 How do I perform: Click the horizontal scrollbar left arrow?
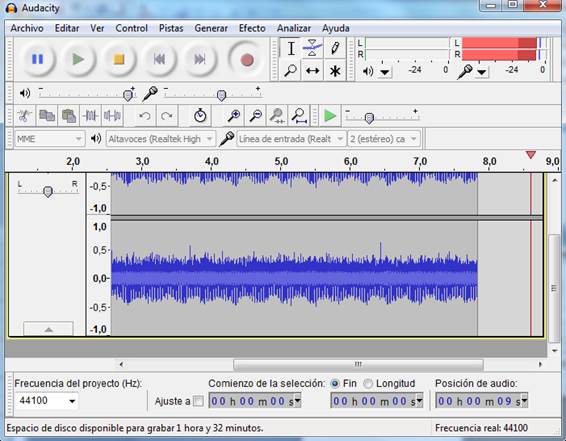121,364
